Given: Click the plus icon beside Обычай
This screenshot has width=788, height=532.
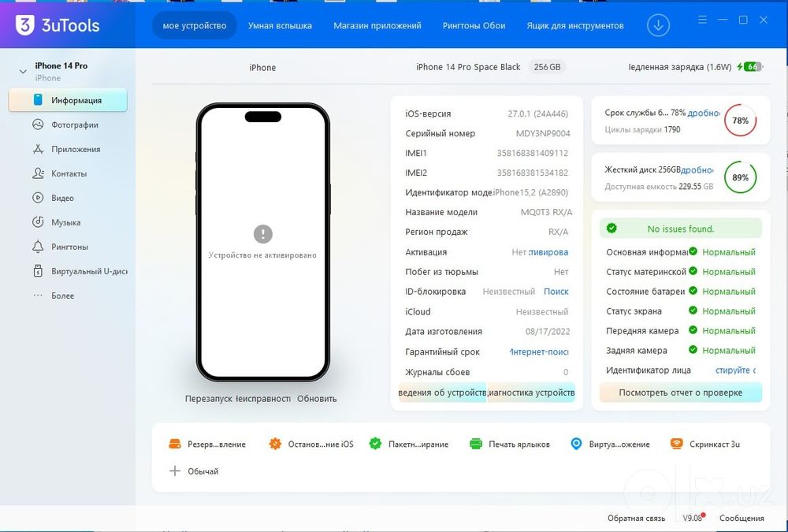Looking at the screenshot, I should click(x=174, y=471).
